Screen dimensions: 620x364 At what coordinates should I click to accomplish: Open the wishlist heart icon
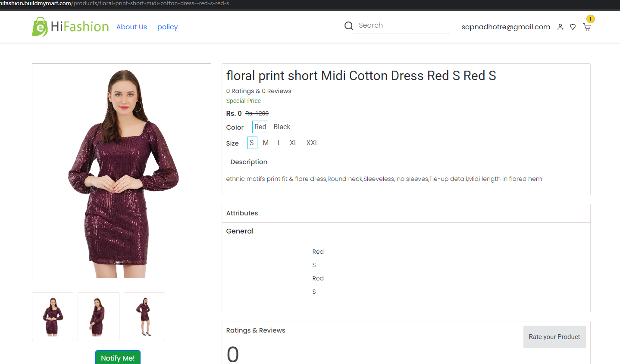[573, 27]
